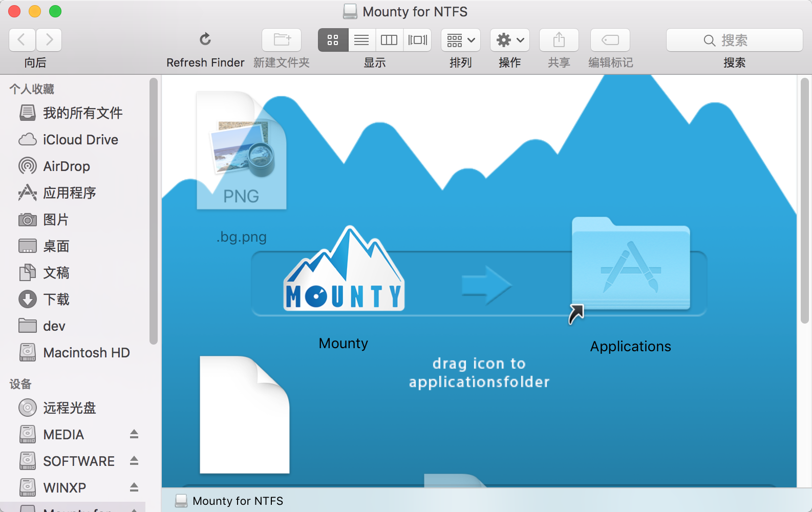
Task: Switch to column view mode
Action: pyautogui.click(x=389, y=40)
